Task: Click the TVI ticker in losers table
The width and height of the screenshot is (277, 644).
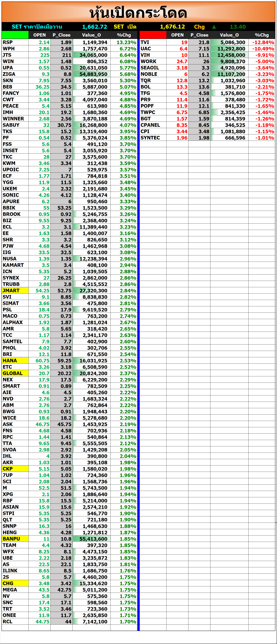Action: [153, 42]
